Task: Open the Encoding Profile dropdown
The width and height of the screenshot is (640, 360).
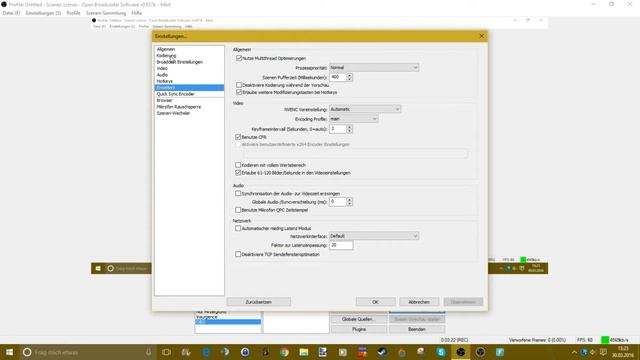Action: (x=353, y=119)
